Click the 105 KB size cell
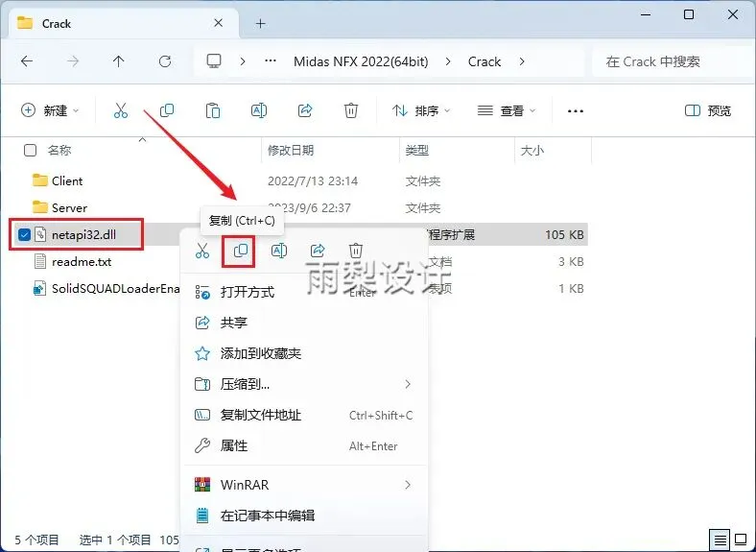756x552 pixels. pyautogui.click(x=564, y=234)
